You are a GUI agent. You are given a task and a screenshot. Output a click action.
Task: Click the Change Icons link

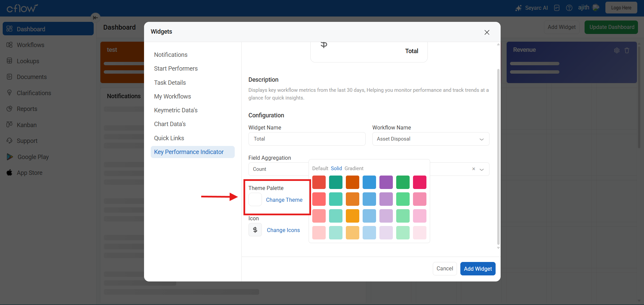[x=283, y=230]
